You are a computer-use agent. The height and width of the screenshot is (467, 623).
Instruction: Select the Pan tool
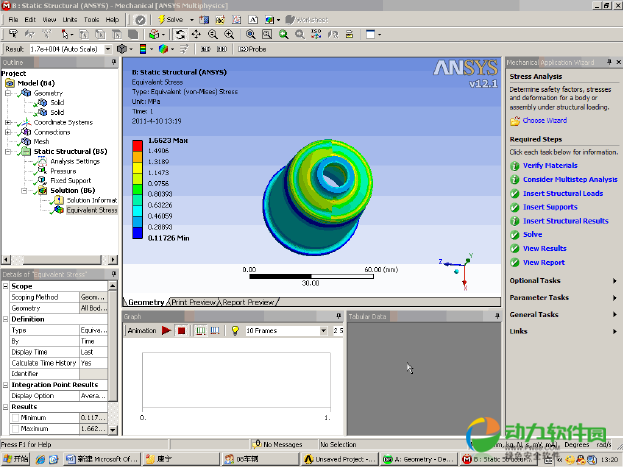[x=196, y=35]
